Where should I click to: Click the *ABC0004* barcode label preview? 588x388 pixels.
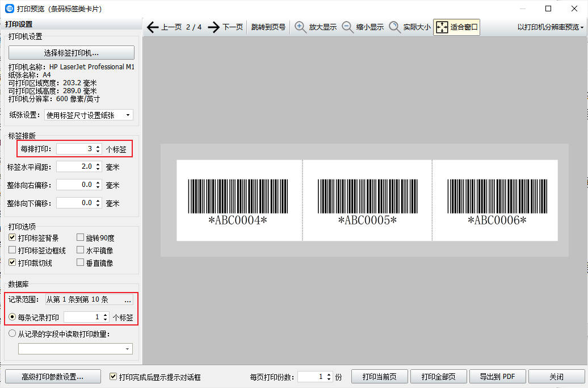(x=238, y=201)
